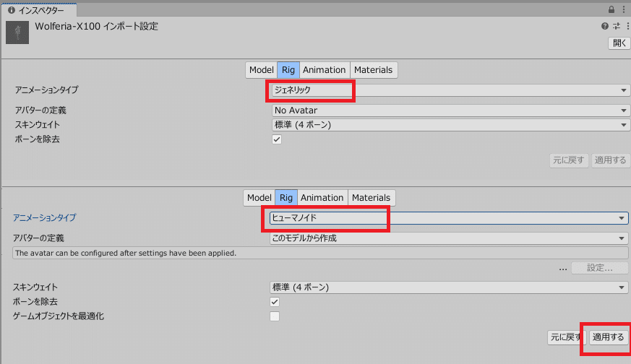Enable ゲームオブジェクトを最適化 checkbox
This screenshot has width=631, height=364.
click(x=275, y=316)
